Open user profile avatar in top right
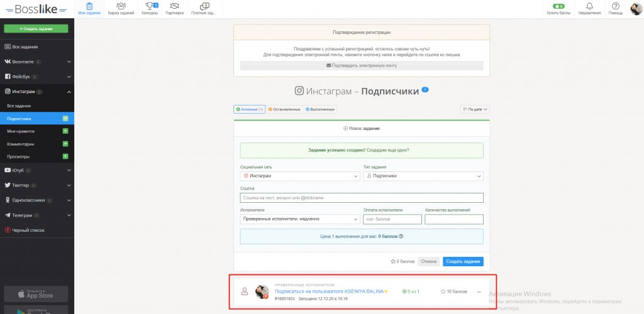The image size is (644, 314). click(636, 9)
